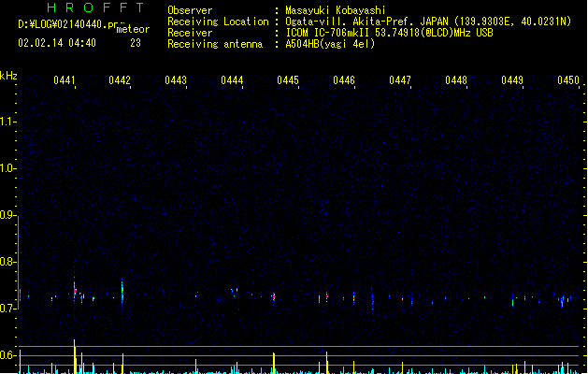The width and height of the screenshot is (588, 374).
Task: Click time marker 0449
Action: [x=512, y=80]
